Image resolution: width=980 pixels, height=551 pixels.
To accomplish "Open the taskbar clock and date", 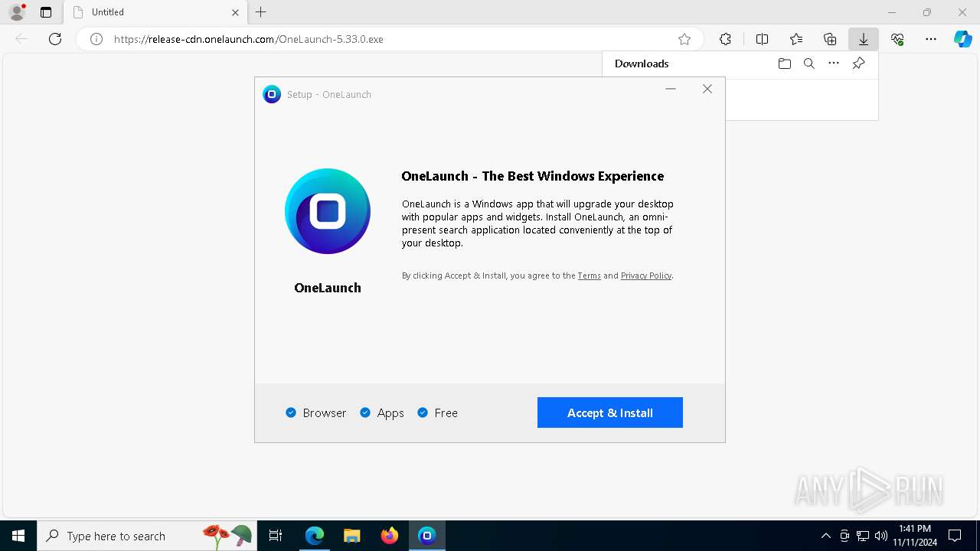I will [x=915, y=536].
